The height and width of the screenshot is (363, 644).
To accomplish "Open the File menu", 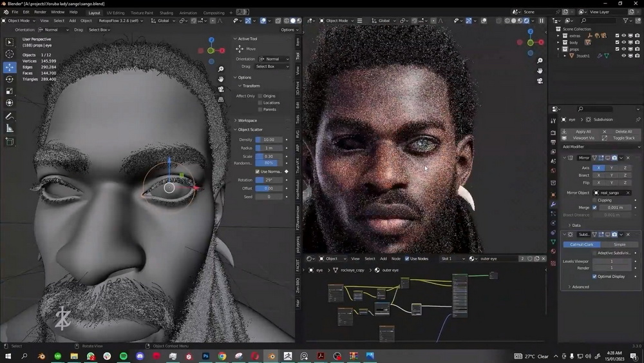I will coord(15,12).
